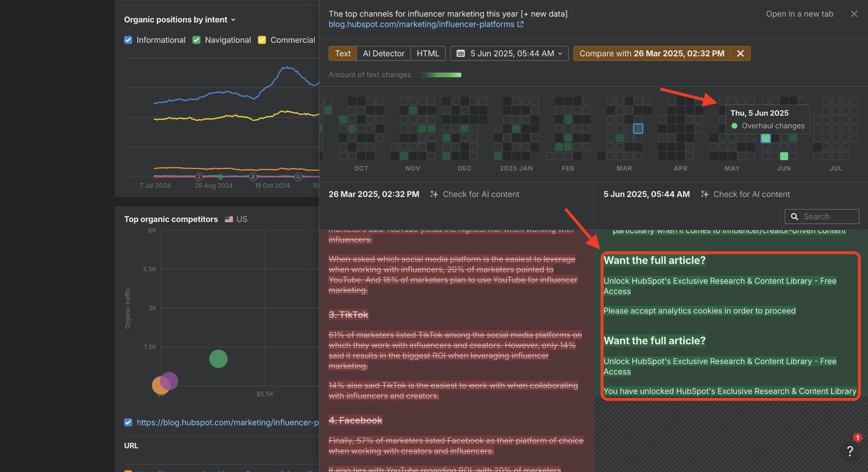The width and height of the screenshot is (868, 472).
Task: Select the highlighted 5 Jun cell in changes calendar
Action: coord(765,138)
